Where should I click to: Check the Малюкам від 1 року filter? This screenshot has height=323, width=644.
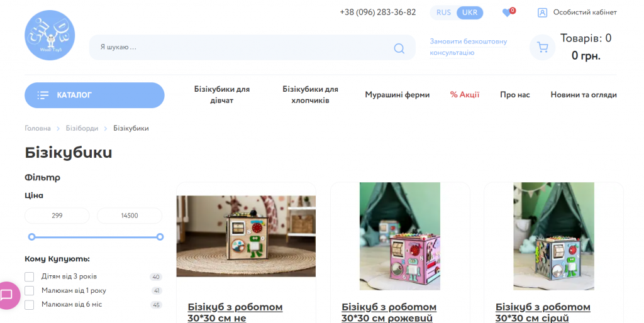tap(29, 290)
